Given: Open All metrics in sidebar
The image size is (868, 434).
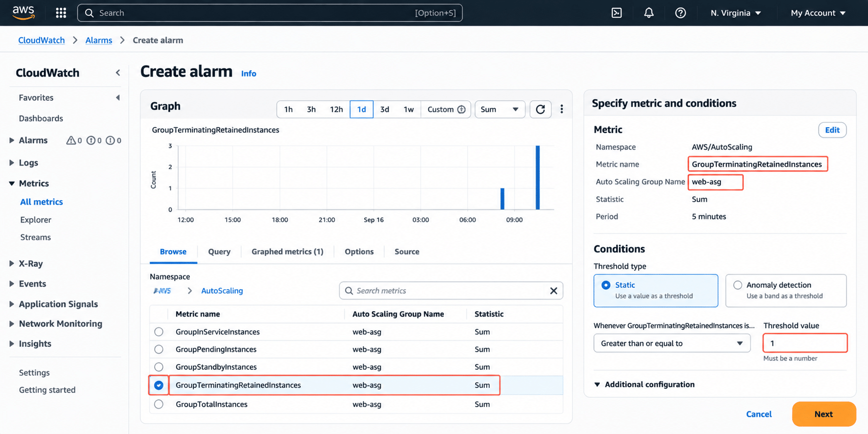Looking at the screenshot, I should click(x=42, y=202).
